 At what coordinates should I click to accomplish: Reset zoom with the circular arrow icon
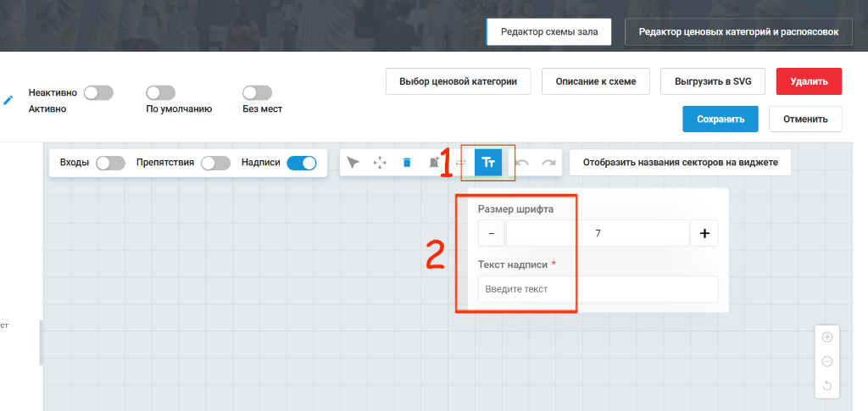(827, 386)
